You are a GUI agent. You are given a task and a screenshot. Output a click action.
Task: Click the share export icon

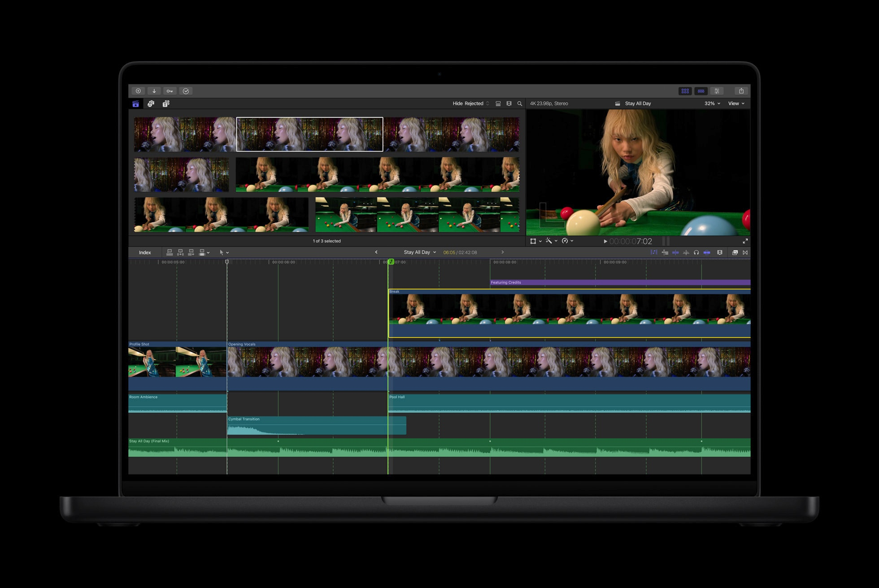pyautogui.click(x=741, y=91)
